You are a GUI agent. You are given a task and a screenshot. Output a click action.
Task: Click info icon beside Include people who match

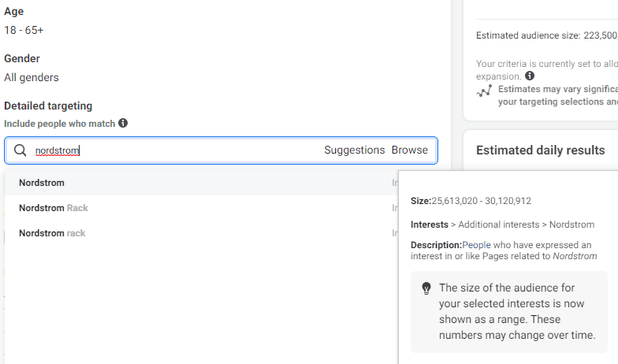point(123,123)
